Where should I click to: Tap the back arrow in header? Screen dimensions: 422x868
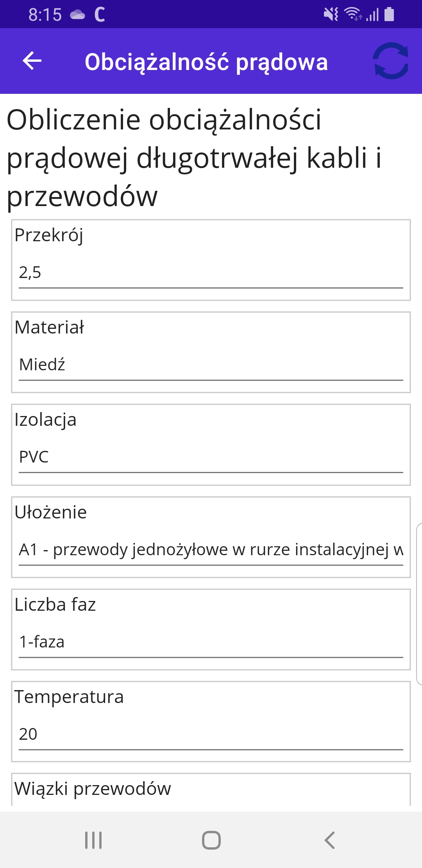click(x=32, y=61)
